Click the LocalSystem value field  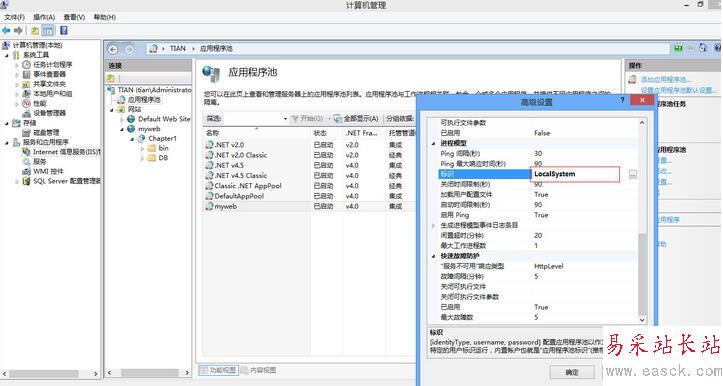click(x=575, y=174)
